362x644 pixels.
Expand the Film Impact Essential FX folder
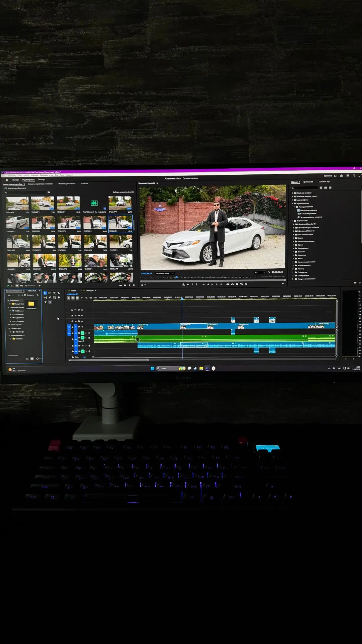coord(294,224)
